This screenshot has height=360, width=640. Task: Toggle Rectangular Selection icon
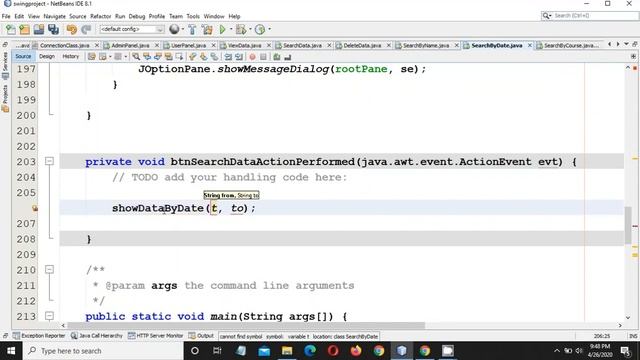coord(179,57)
